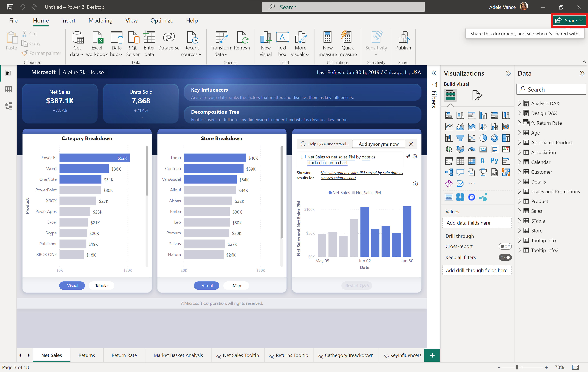Switch to Model view in left sidebar
588x372 pixels.
click(9, 106)
